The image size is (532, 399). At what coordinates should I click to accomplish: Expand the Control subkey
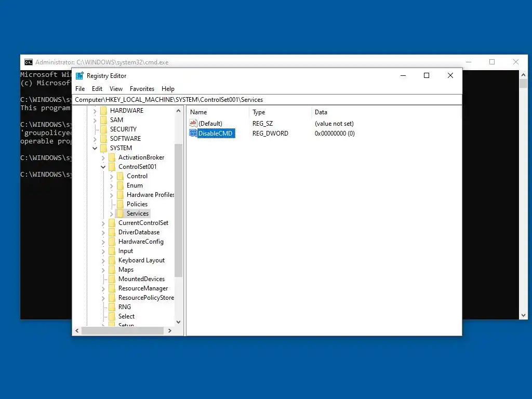111,176
